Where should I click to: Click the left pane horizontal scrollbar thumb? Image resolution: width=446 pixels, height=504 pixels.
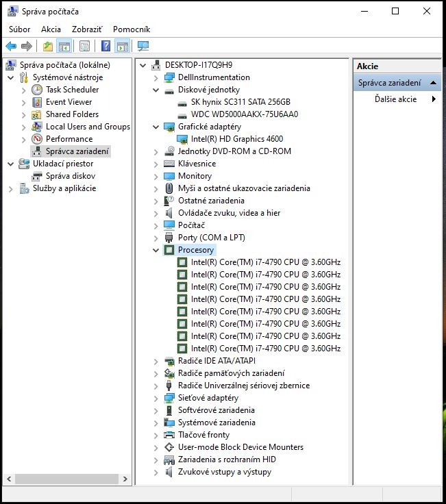[66, 479]
